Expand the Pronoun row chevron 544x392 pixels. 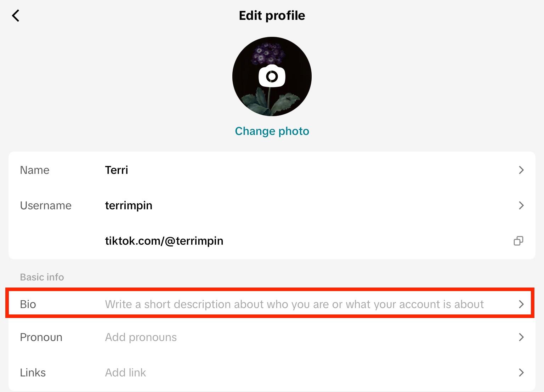[x=521, y=337]
